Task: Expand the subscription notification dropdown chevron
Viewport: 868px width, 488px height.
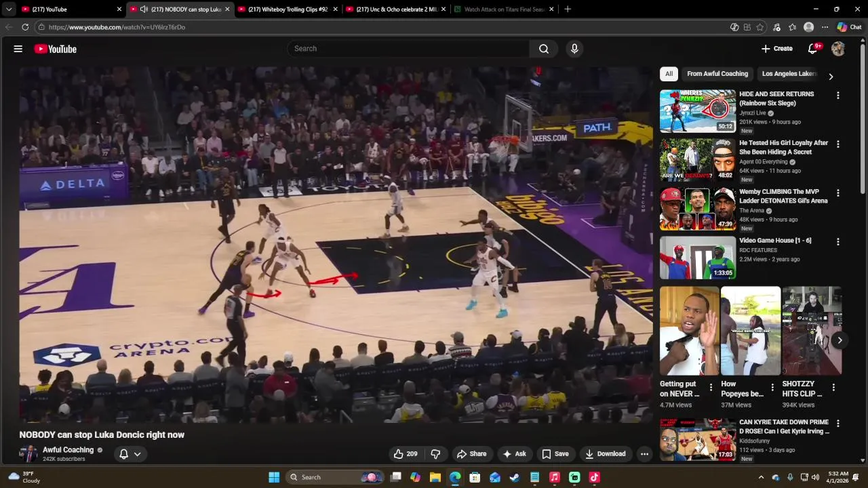Action: pos(138,454)
